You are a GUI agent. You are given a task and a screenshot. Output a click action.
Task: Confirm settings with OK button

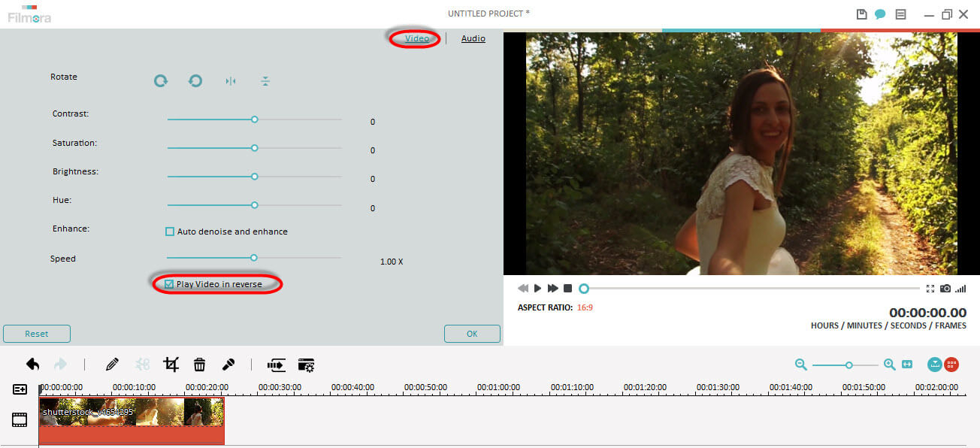pyautogui.click(x=472, y=334)
